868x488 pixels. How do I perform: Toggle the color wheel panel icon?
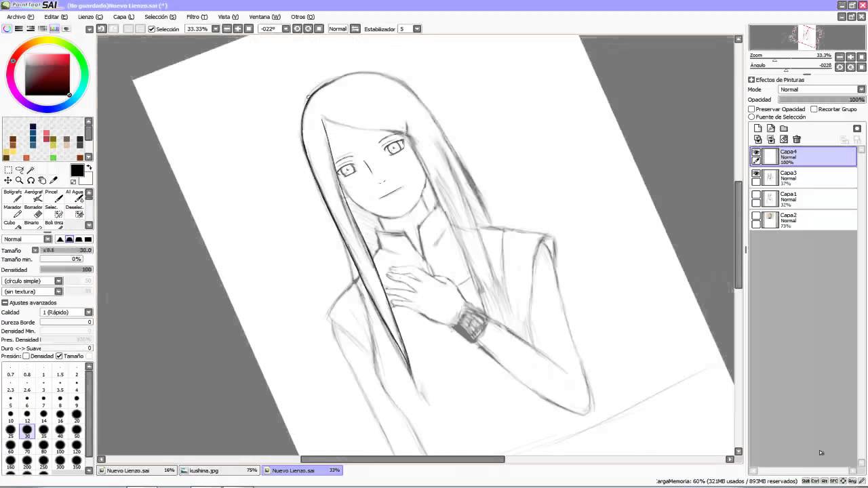click(7, 28)
